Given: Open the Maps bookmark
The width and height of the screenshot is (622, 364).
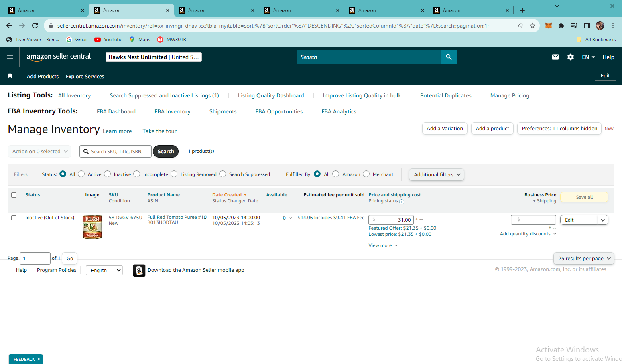Looking at the screenshot, I should [140, 40].
